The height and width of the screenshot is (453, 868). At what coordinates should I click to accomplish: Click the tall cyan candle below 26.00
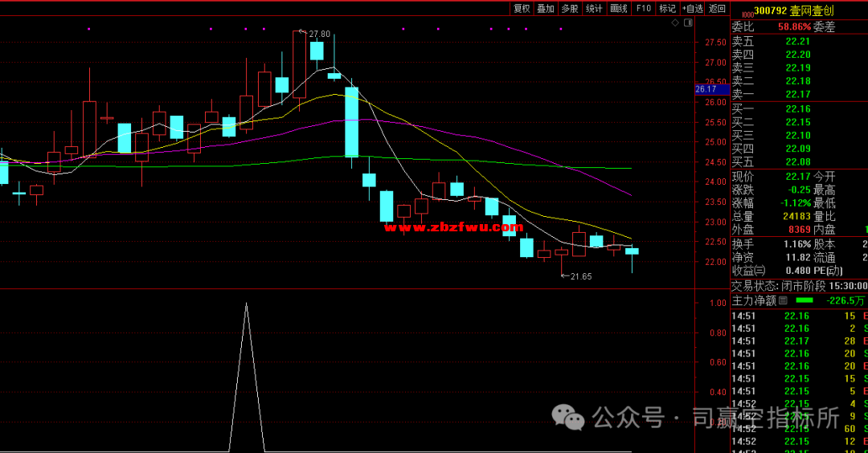[351, 122]
